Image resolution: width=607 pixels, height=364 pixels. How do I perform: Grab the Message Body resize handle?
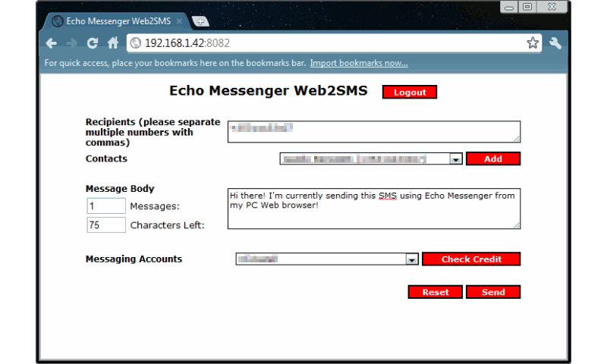tap(517, 225)
